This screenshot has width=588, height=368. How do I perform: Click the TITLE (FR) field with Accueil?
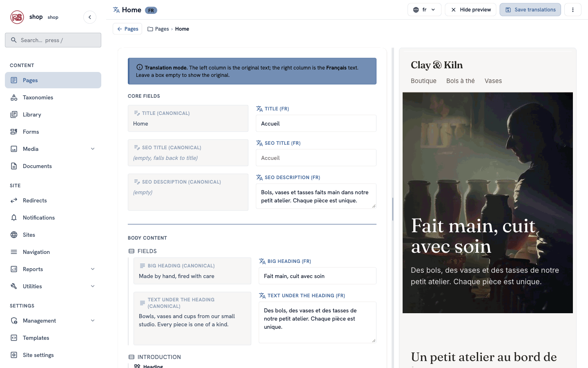pyautogui.click(x=316, y=123)
